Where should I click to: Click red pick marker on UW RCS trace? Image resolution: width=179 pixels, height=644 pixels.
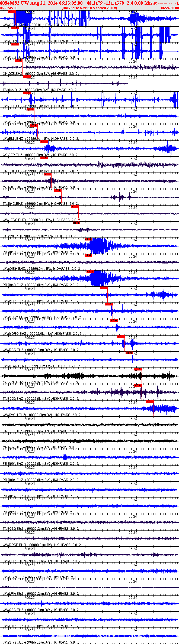point(121,337)
